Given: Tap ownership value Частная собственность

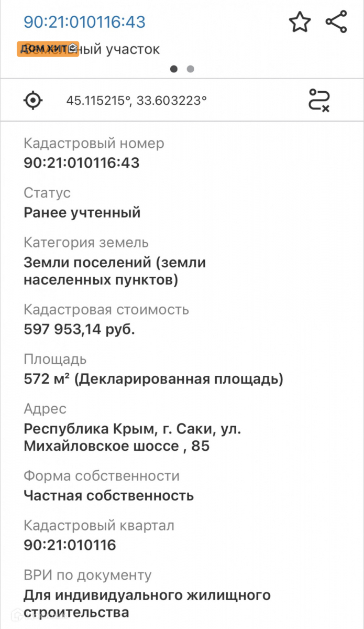Looking at the screenshot, I should (109, 495).
